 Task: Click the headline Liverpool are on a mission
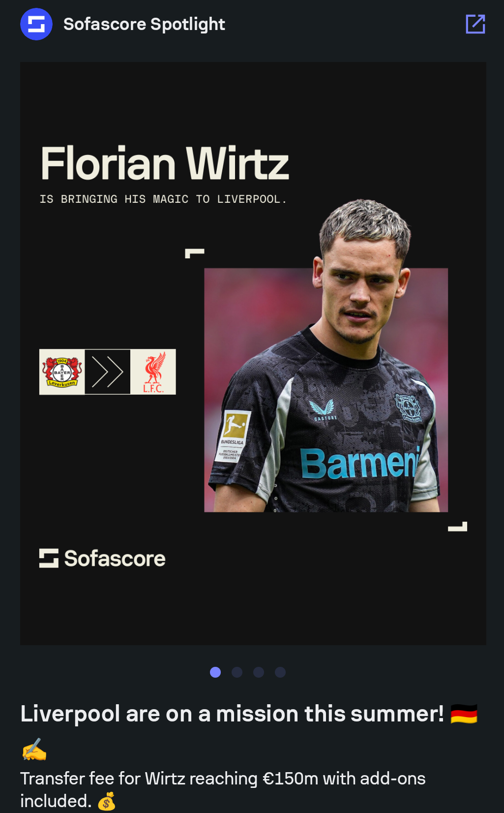pyautogui.click(x=232, y=714)
